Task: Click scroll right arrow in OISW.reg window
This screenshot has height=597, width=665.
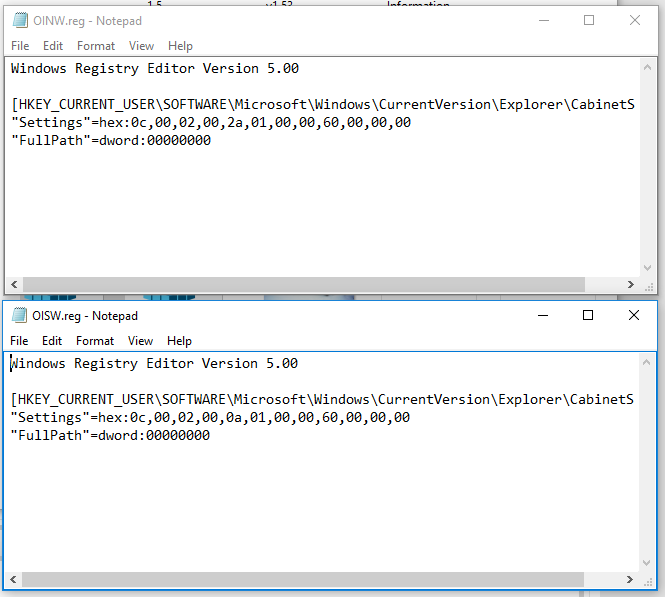Action: click(630, 580)
